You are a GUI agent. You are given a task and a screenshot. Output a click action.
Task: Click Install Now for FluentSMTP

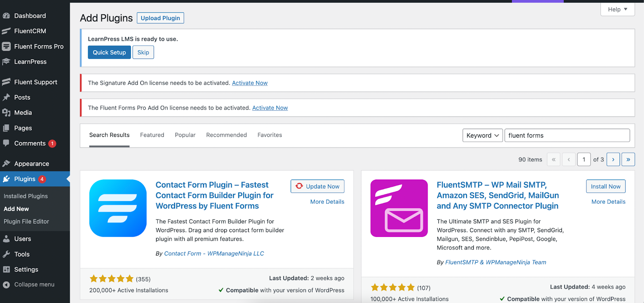click(606, 186)
